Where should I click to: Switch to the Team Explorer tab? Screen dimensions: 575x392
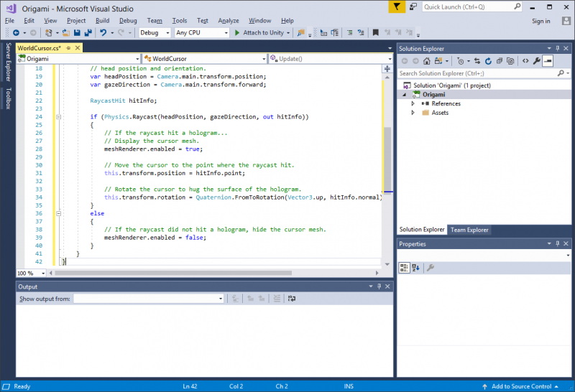(469, 230)
